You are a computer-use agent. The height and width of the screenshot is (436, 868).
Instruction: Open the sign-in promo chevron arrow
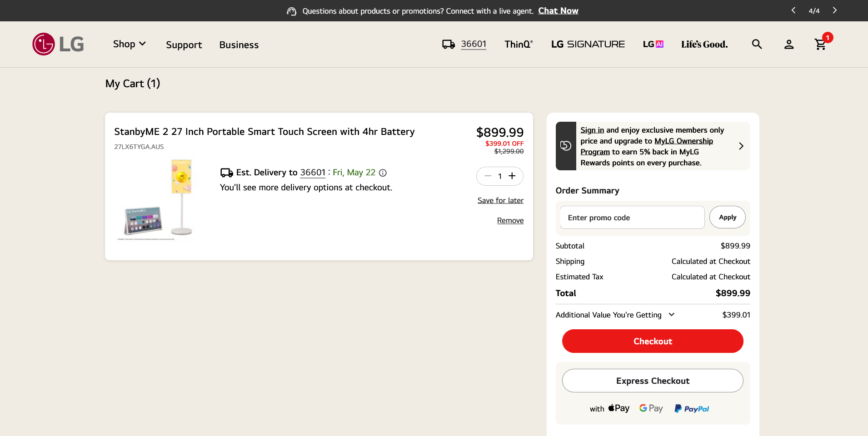[741, 146]
